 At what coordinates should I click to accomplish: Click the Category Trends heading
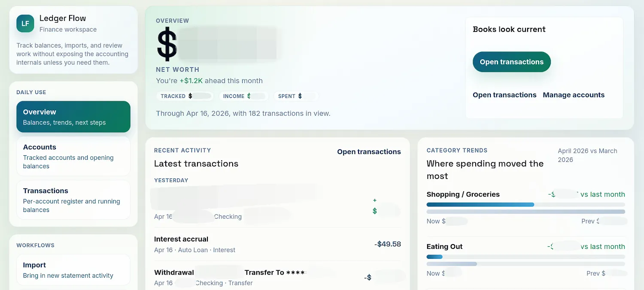457,150
